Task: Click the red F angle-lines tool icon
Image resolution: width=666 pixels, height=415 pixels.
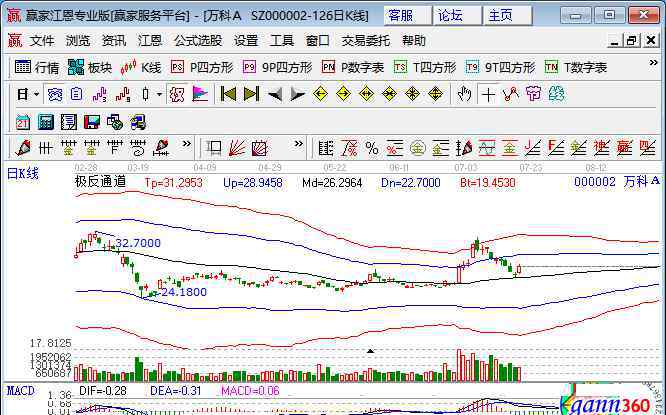Action: (x=556, y=148)
